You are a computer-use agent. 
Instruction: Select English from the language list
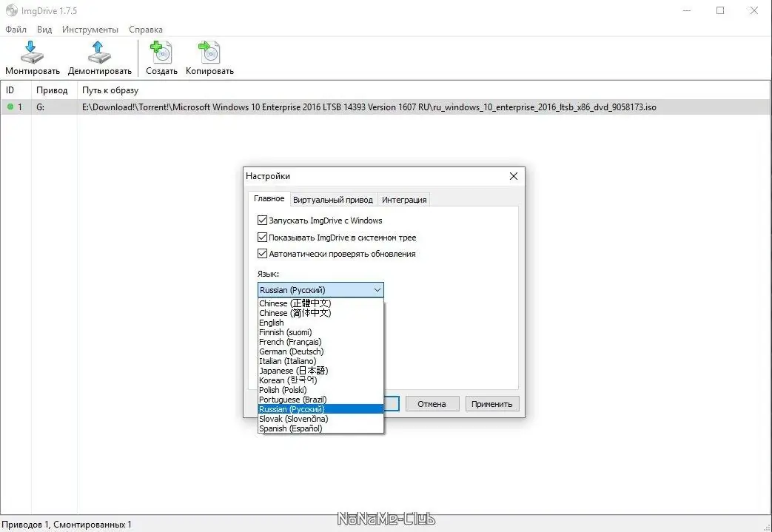click(320, 323)
